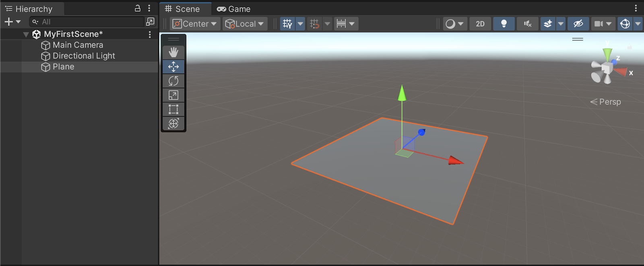Select the Hand view tool
The height and width of the screenshot is (266, 644).
[x=173, y=52]
